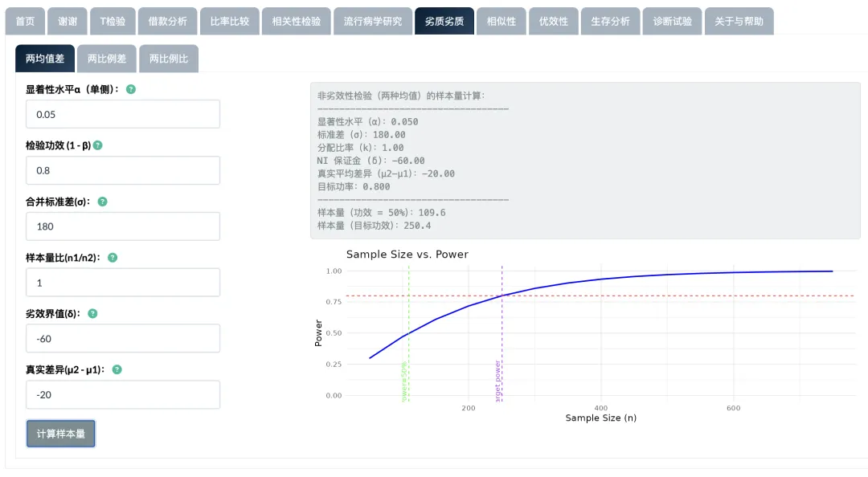
Task: Focus the power input field showing 0.8
Action: point(123,170)
